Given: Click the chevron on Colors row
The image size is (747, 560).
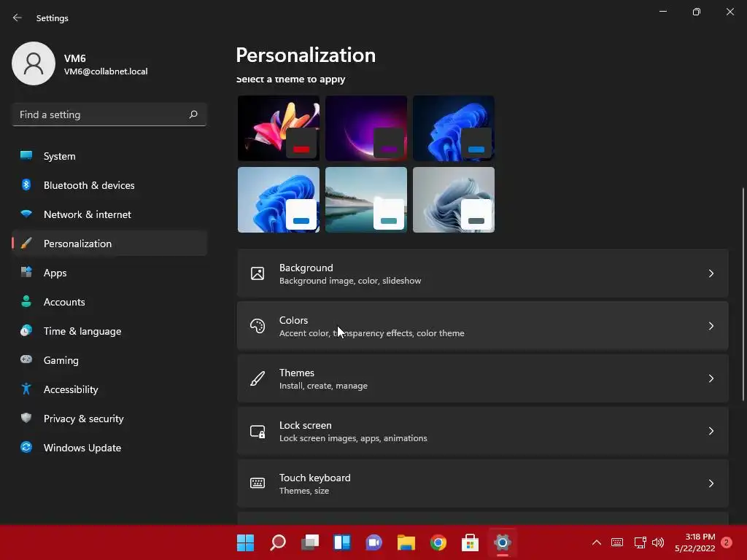Looking at the screenshot, I should tap(711, 326).
